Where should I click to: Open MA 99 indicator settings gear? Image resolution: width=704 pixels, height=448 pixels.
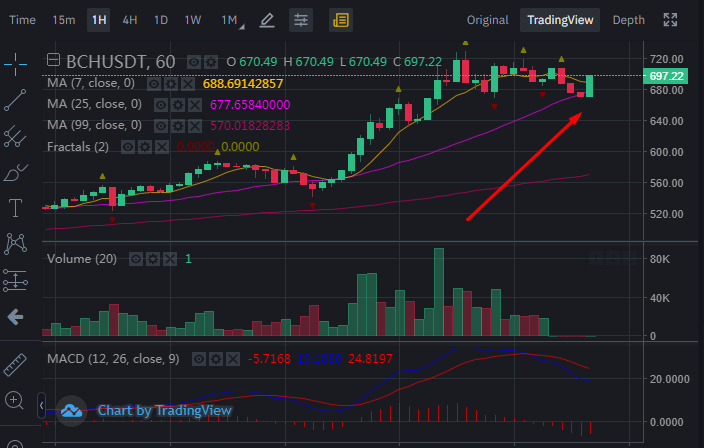point(178,126)
